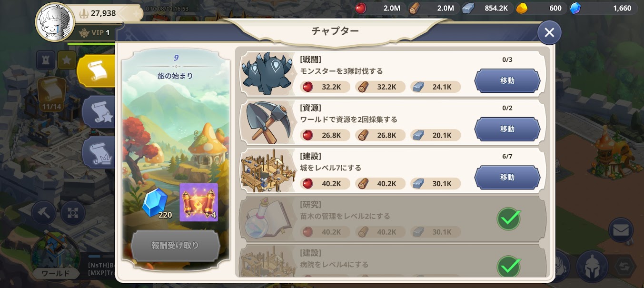Open the player avatar portrait
The width and height of the screenshot is (644, 288).
coord(55,21)
